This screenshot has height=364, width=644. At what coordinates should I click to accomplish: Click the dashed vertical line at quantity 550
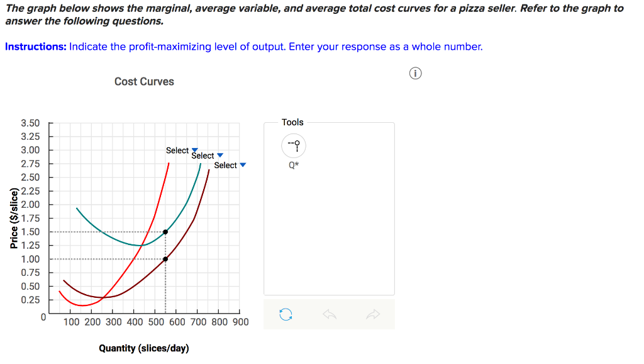pos(165,290)
